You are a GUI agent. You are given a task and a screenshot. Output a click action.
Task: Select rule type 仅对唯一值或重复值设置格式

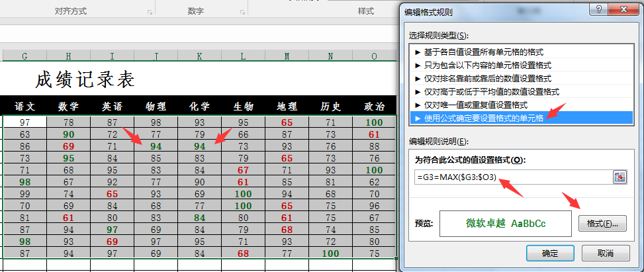click(x=522, y=105)
